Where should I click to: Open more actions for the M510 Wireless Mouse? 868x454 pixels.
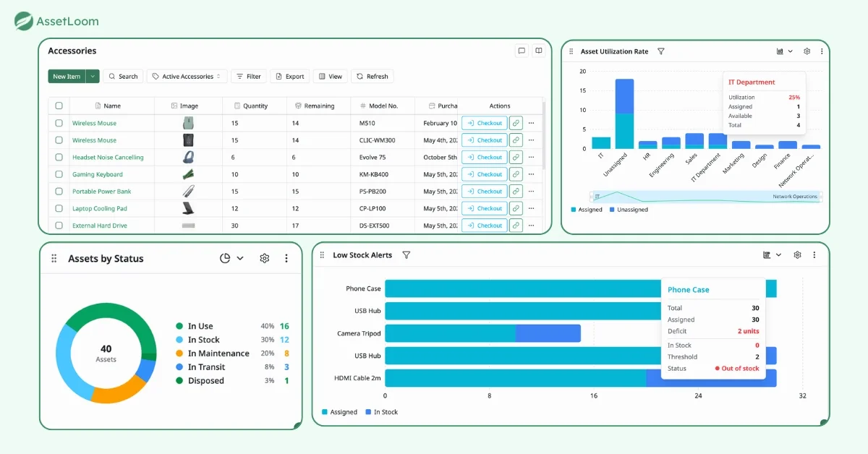532,123
